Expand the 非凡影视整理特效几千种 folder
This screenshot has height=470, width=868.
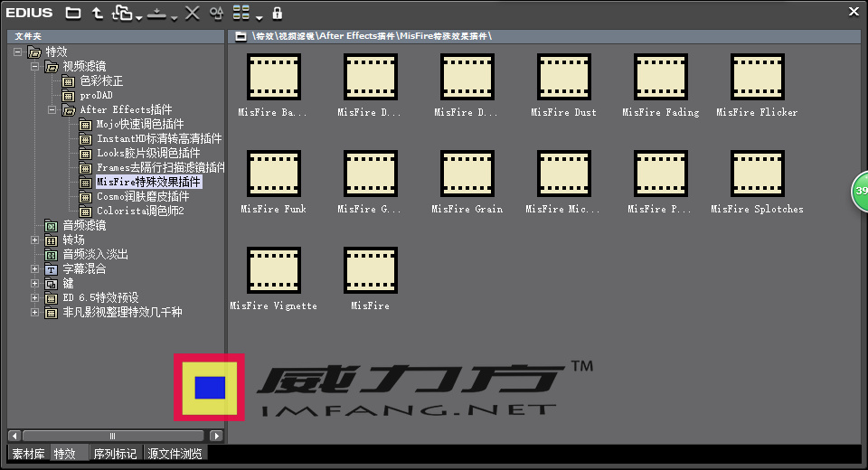pyautogui.click(x=35, y=312)
